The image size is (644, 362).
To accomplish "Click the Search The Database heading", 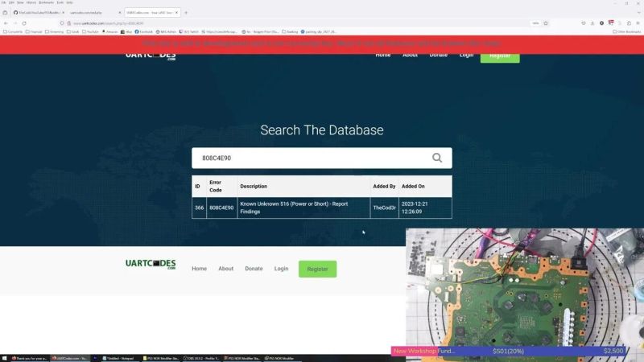I will (321, 130).
